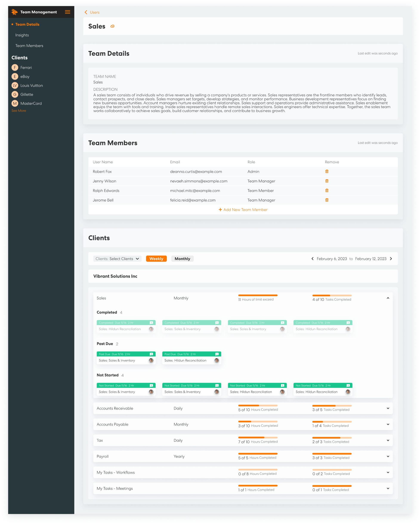Click See More under Clients list

[19, 111]
